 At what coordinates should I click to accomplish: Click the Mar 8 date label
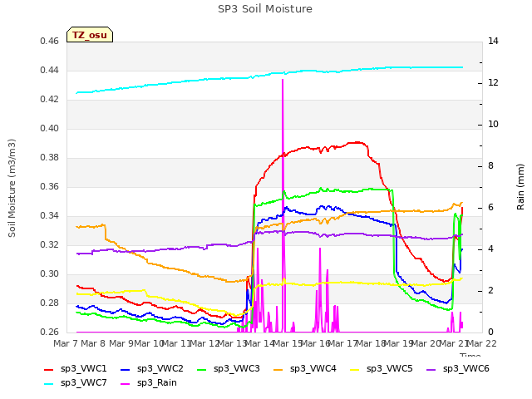pos(93,343)
